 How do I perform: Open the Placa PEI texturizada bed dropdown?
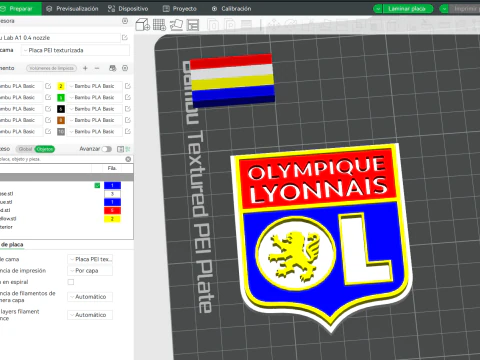click(x=76, y=50)
